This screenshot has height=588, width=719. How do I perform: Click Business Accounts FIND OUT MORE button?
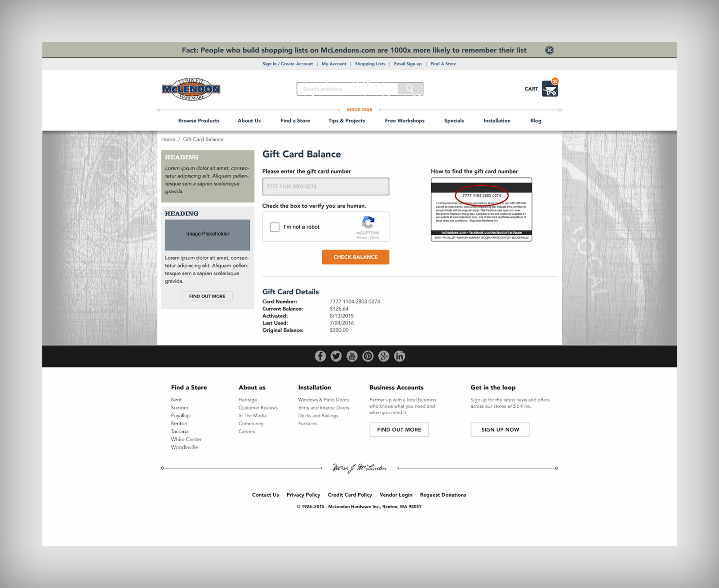click(x=399, y=430)
